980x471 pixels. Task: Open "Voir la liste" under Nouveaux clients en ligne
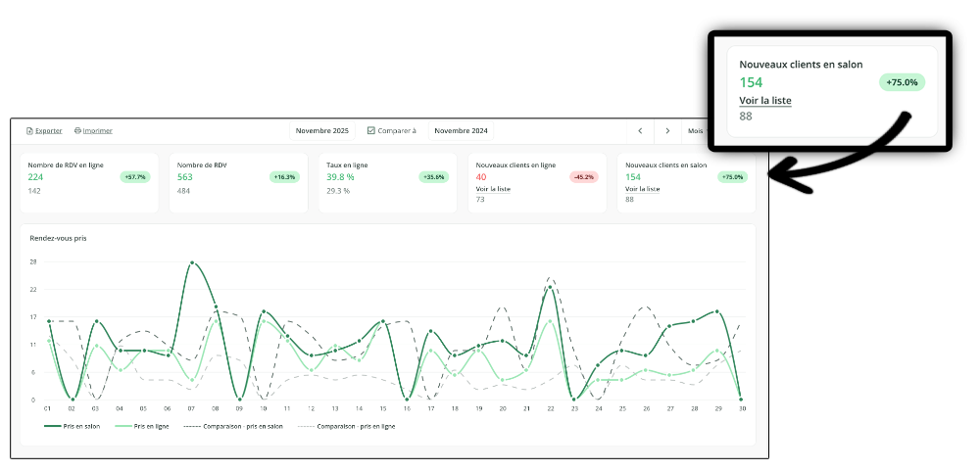click(x=493, y=189)
